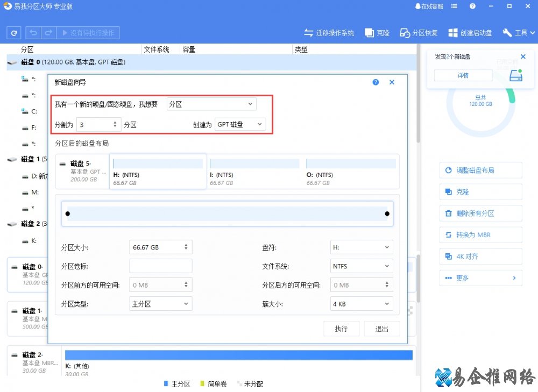This screenshot has height=392, width=538.
Task: Click the 分区卷标 input field
Action: click(x=160, y=266)
